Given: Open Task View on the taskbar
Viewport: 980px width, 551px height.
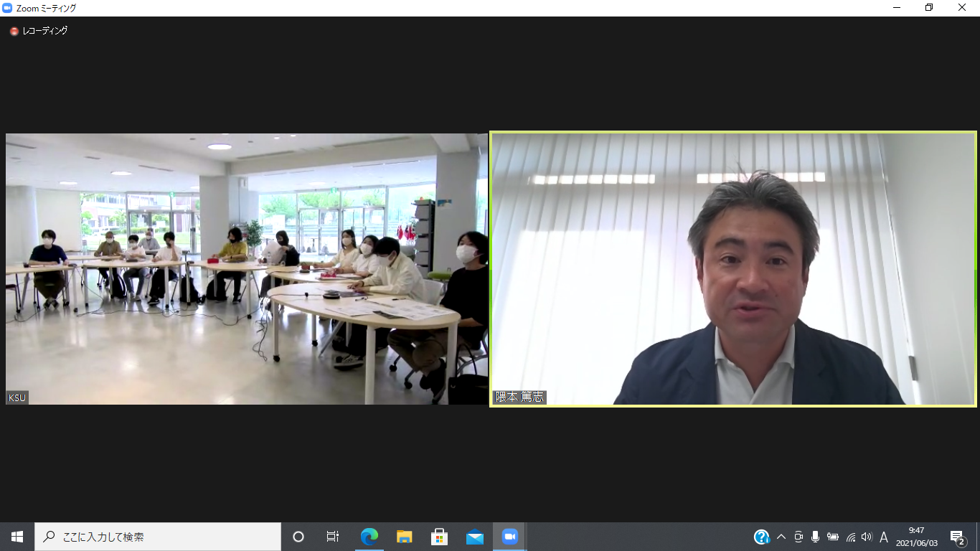Looking at the screenshot, I should point(333,537).
